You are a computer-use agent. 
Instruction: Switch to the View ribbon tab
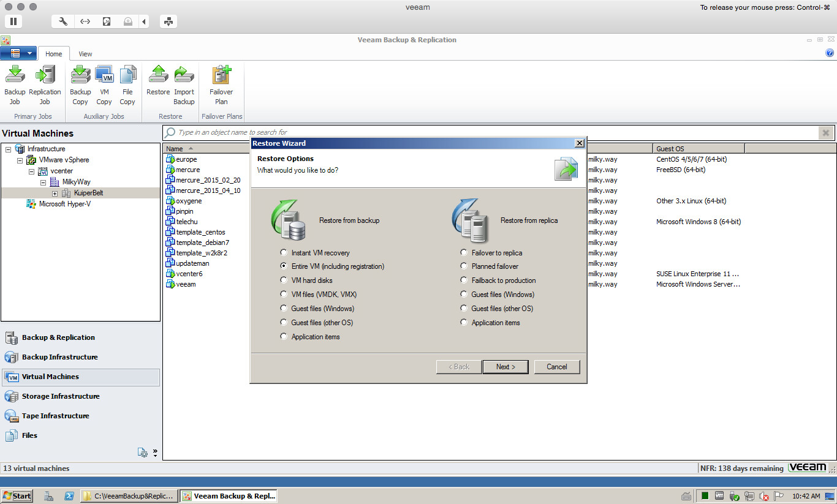85,54
